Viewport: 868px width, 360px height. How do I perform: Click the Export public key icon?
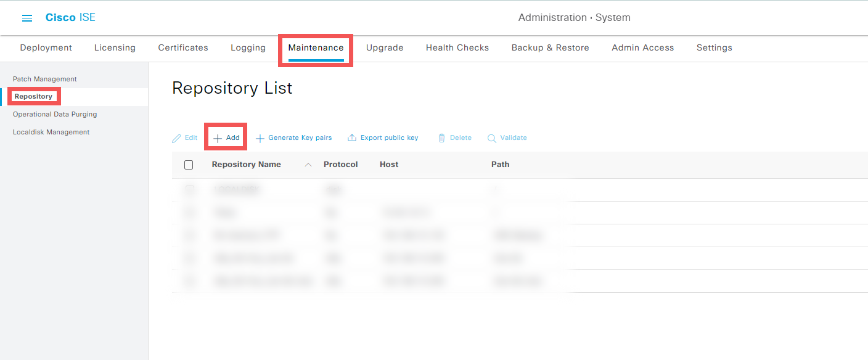352,138
